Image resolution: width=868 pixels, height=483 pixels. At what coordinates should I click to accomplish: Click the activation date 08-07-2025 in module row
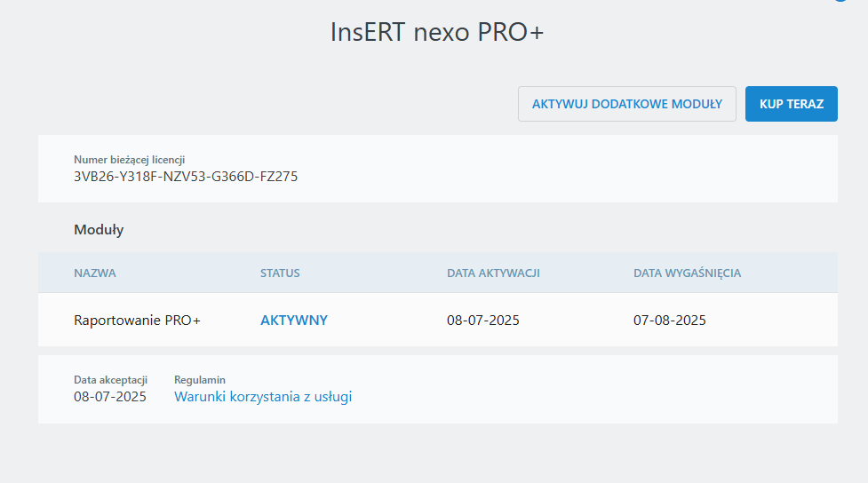(x=483, y=321)
